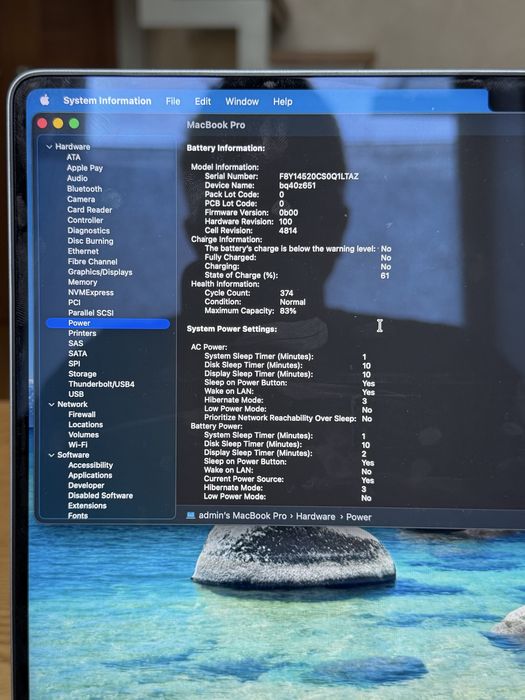Open the File menu
This screenshot has width=525, height=700.
point(173,101)
